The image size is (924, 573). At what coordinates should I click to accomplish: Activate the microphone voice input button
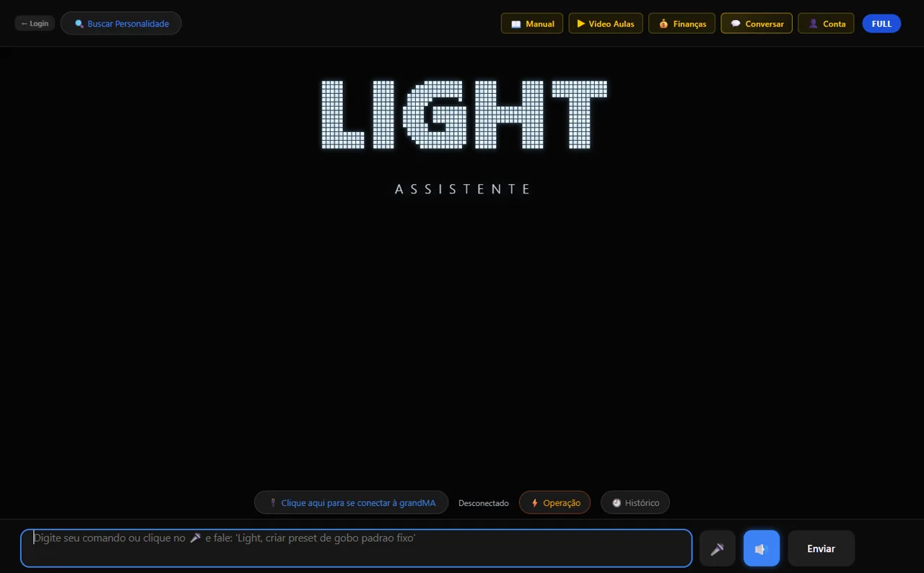(718, 548)
